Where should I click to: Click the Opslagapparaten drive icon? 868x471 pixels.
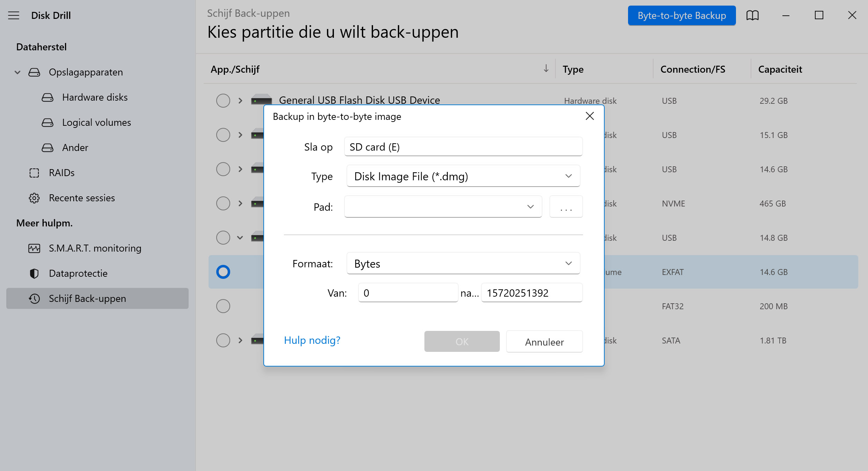pyautogui.click(x=34, y=72)
